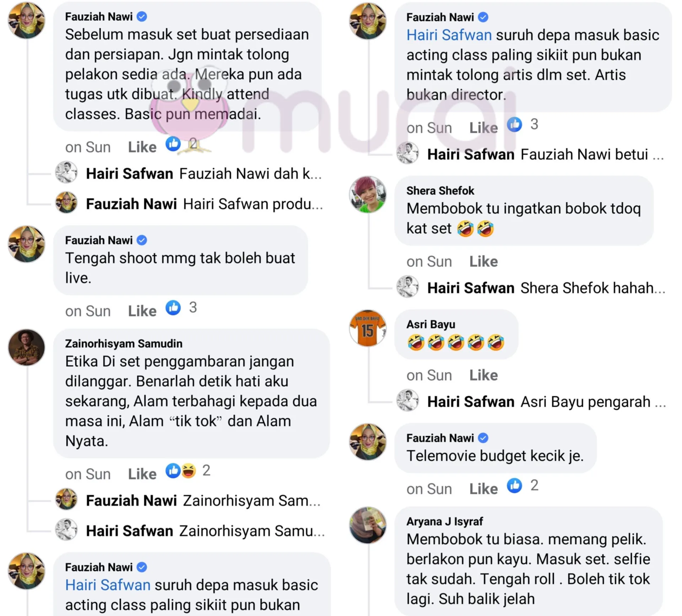Like Zainorhisyam's Etika Di set comment
The width and height of the screenshot is (682, 616).
coord(142,474)
